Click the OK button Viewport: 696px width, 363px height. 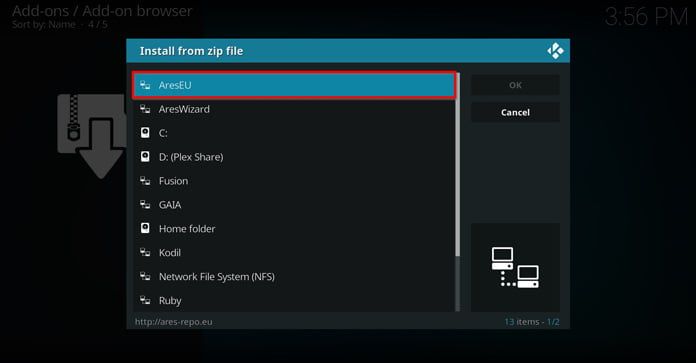(515, 85)
